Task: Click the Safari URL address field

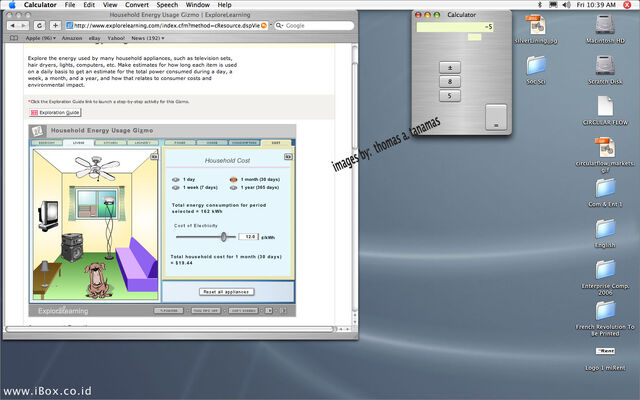Action: (x=167, y=25)
